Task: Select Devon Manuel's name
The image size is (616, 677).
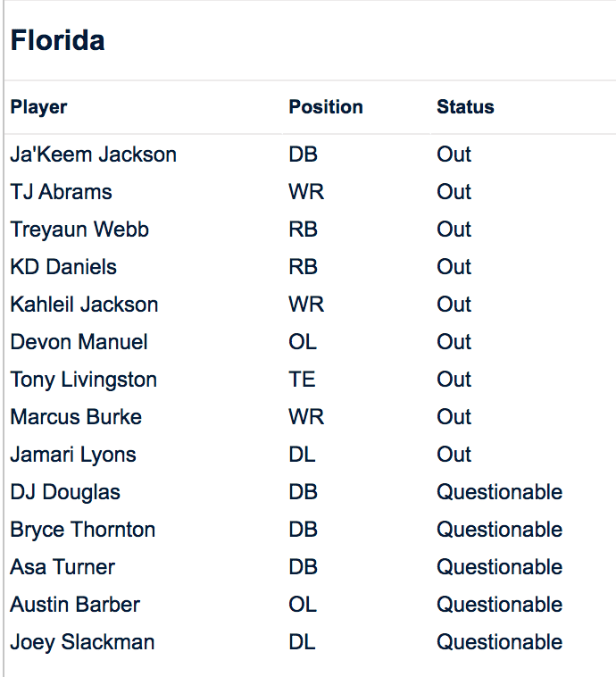Action: (x=79, y=342)
